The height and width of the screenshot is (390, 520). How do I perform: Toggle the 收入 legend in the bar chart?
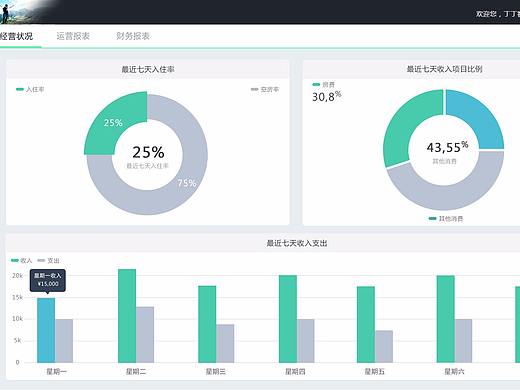pos(22,260)
